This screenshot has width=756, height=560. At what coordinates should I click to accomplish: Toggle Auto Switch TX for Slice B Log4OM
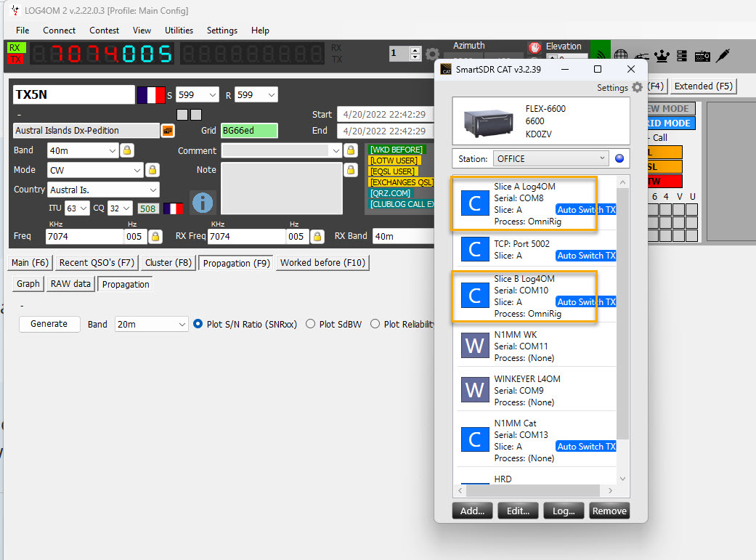(586, 302)
